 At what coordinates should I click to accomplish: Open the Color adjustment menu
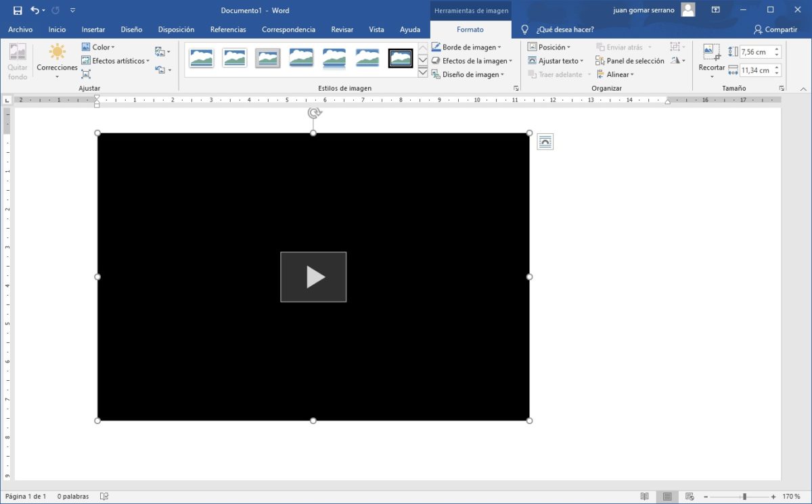pyautogui.click(x=99, y=47)
